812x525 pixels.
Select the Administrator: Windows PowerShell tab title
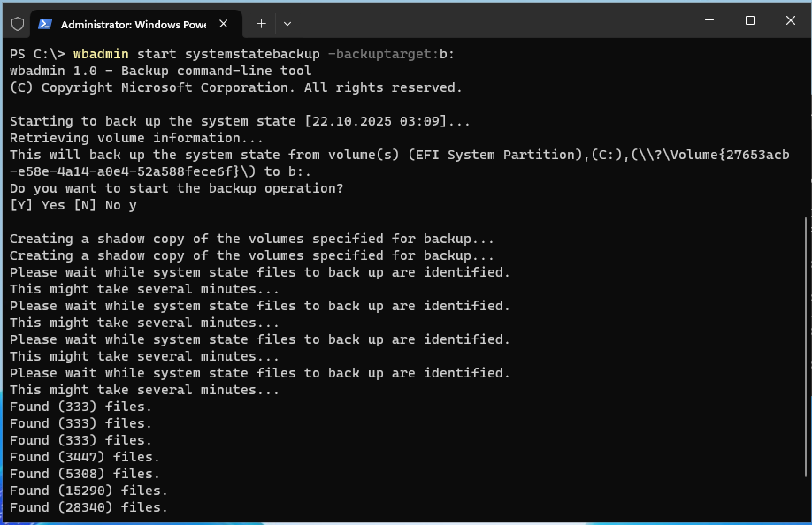pos(133,24)
